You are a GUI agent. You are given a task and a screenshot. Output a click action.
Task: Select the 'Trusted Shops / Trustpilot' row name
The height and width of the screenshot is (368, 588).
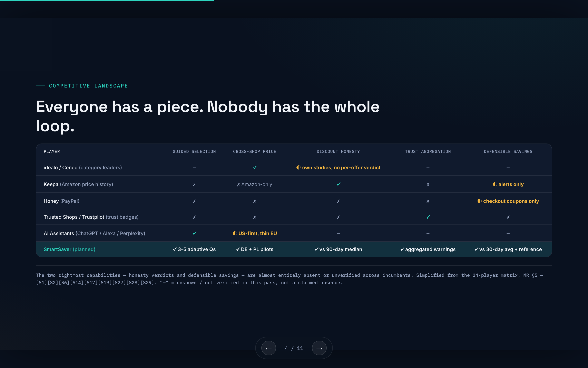74,217
